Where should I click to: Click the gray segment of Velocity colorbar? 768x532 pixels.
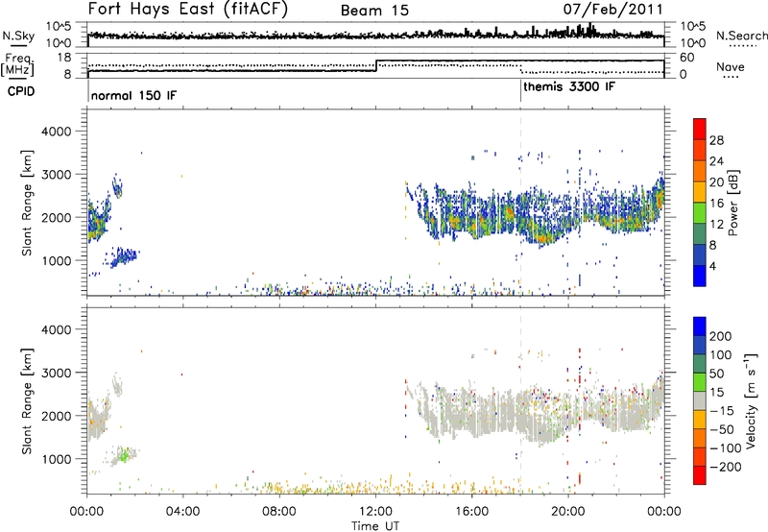coord(700,400)
